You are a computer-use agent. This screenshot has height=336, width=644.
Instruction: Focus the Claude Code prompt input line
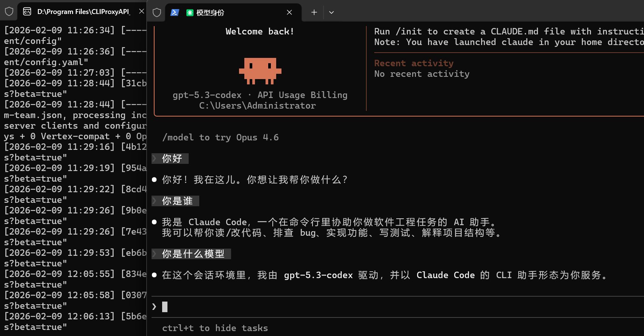398,307
